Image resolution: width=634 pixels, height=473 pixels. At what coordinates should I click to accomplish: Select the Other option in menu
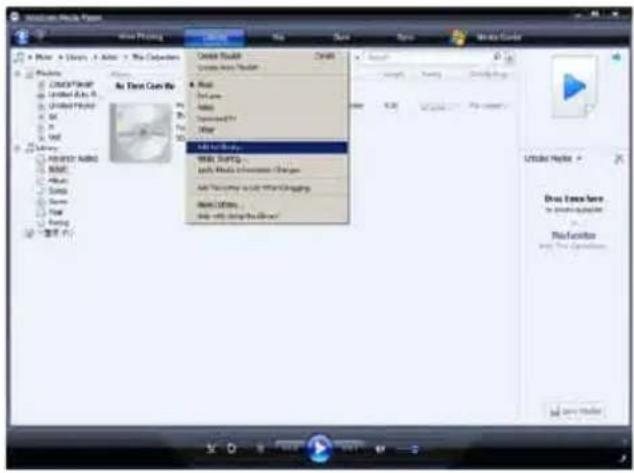tap(267, 130)
